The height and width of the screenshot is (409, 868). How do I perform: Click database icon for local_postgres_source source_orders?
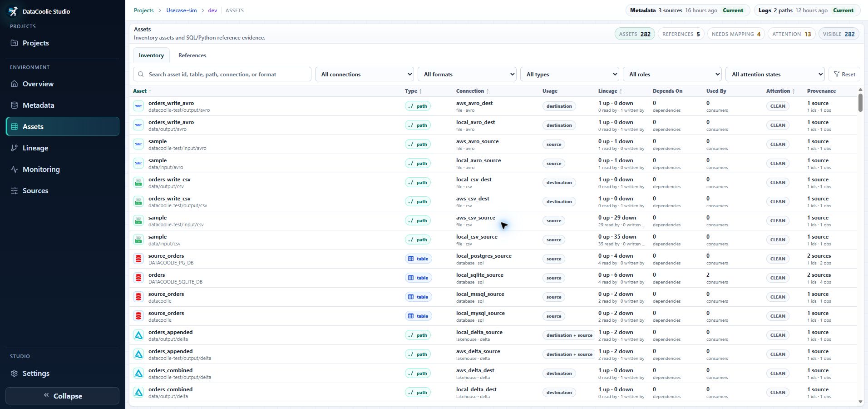[x=138, y=259]
